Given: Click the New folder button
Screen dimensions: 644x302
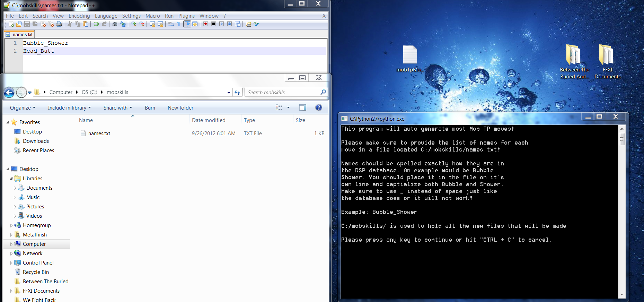Looking at the screenshot, I should tap(180, 108).
